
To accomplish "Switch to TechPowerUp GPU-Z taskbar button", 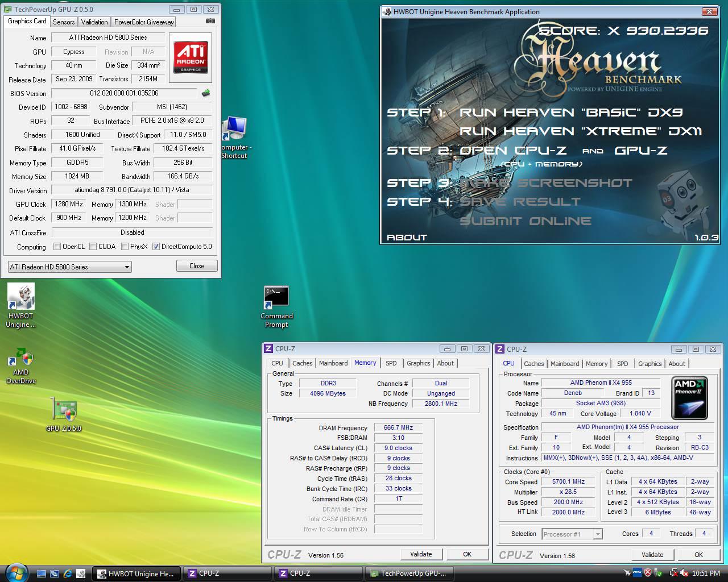I will [x=409, y=573].
